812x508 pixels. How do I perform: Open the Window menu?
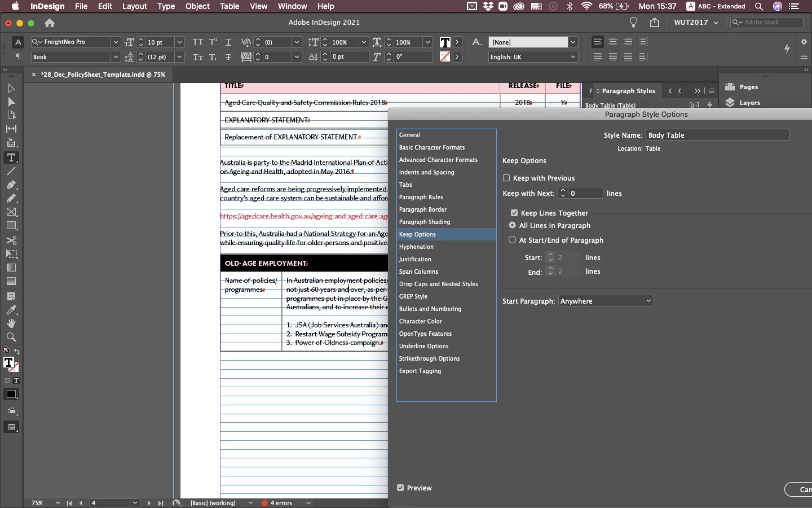pyautogui.click(x=292, y=6)
